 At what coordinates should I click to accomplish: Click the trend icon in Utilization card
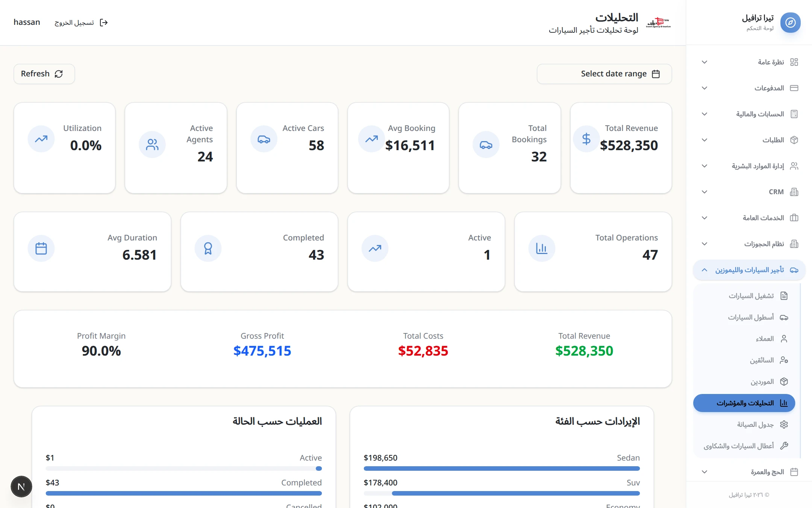pyautogui.click(x=41, y=139)
